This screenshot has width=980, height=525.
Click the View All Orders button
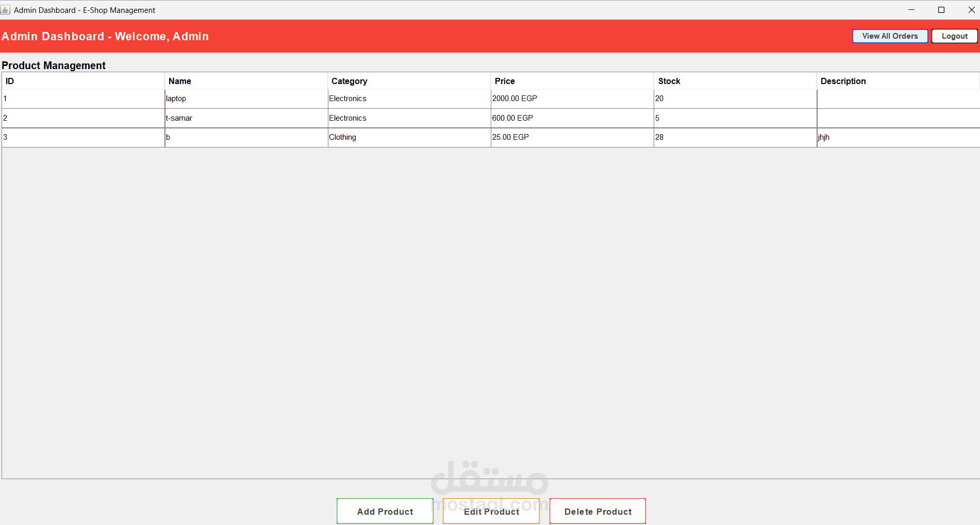pyautogui.click(x=889, y=36)
